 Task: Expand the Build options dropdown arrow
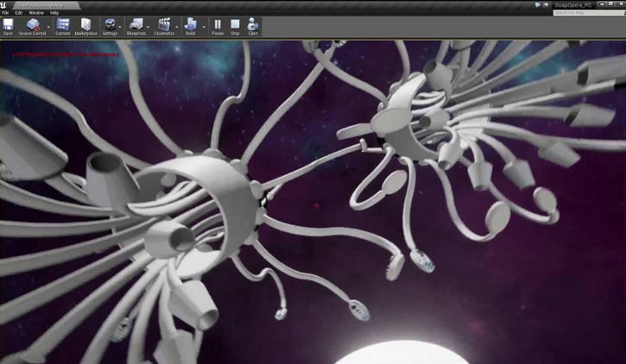point(204,27)
